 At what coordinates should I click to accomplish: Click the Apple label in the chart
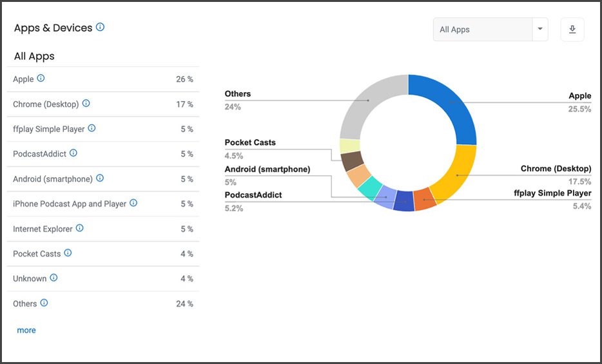[x=579, y=96]
